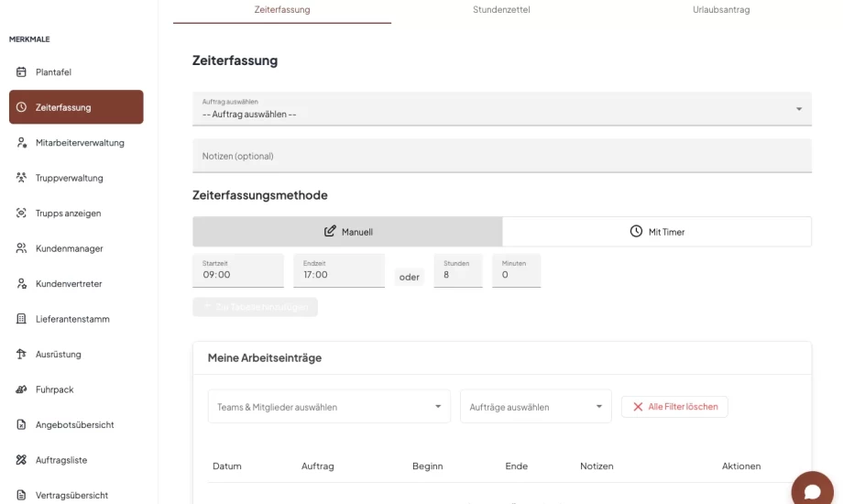Click the Kundenvertreter person-star icon

pyautogui.click(x=21, y=283)
